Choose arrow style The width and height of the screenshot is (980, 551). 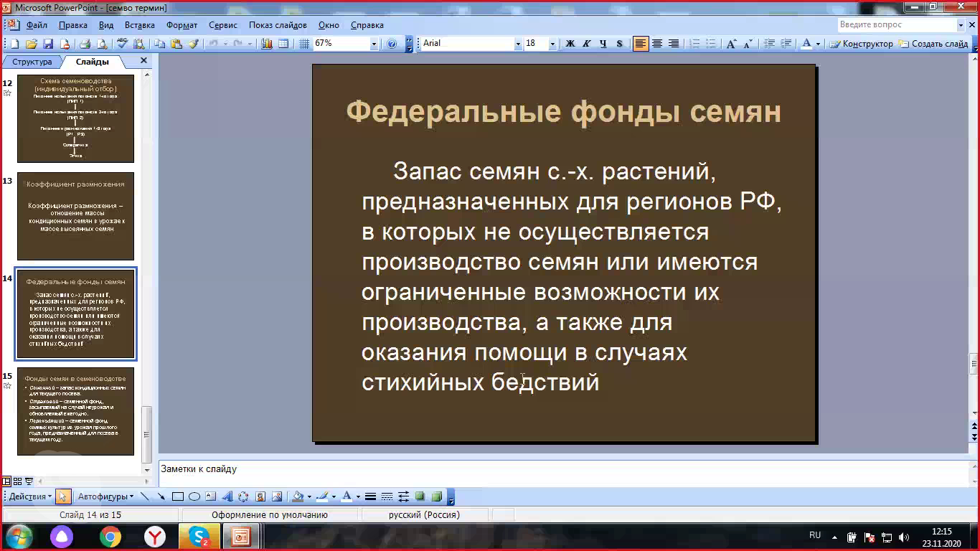pyautogui.click(x=403, y=496)
